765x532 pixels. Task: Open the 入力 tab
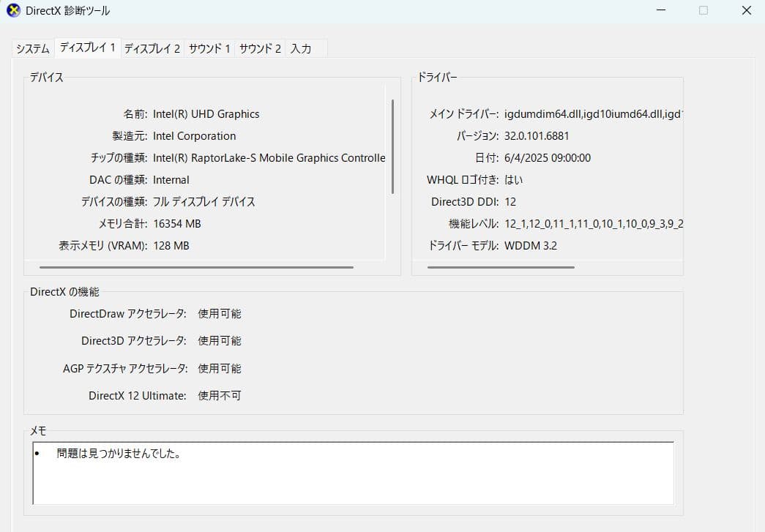(302, 48)
